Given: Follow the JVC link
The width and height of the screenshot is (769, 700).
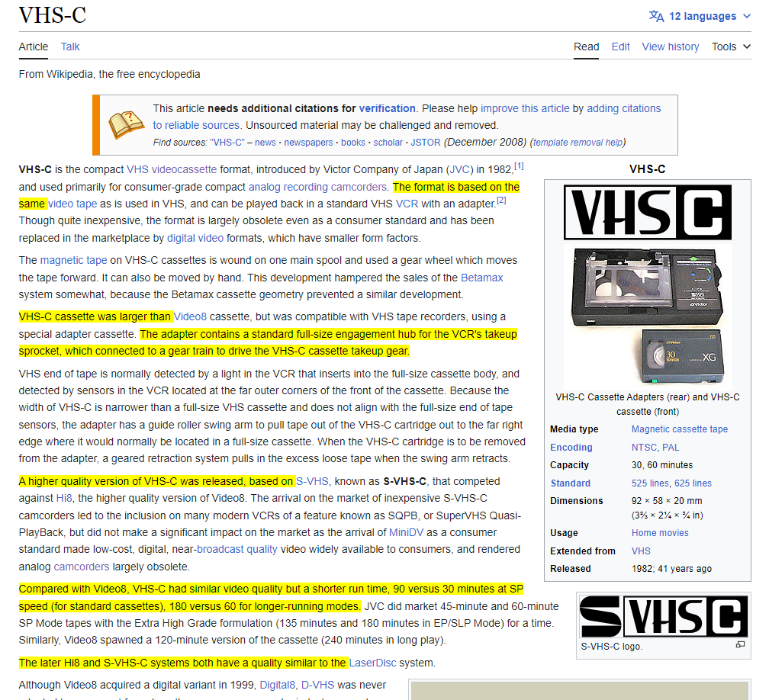Looking at the screenshot, I should point(459,169).
